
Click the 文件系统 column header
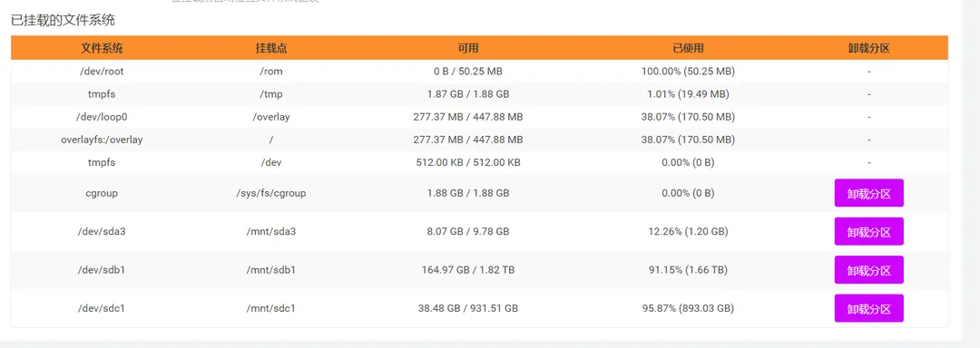(102, 48)
